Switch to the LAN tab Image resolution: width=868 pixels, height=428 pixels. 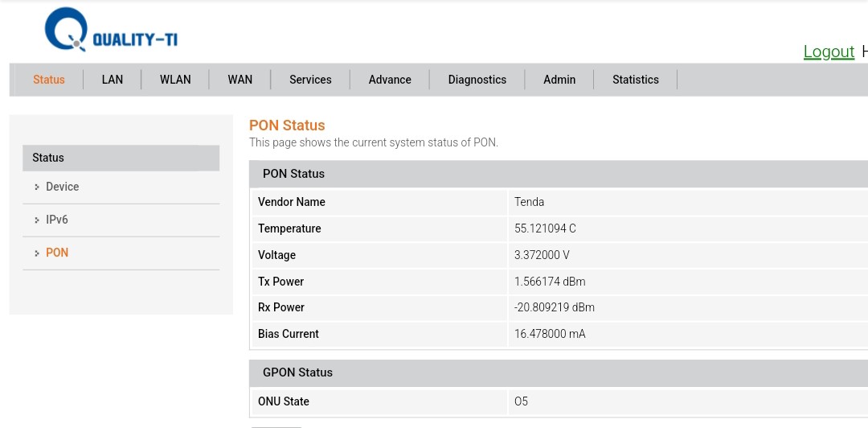pos(113,80)
